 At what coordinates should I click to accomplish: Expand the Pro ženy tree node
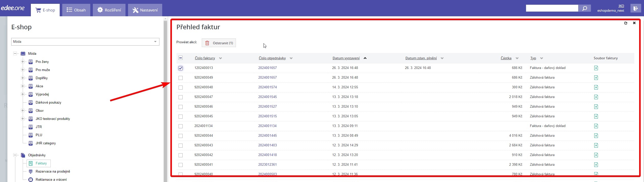23,62
